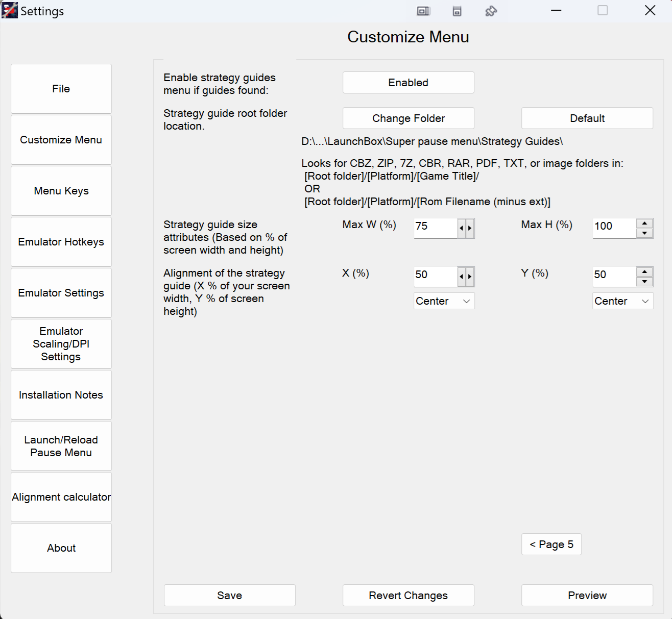Screen dimensions: 672x619
Task: Click the second title bar panel icon
Action: (457, 11)
